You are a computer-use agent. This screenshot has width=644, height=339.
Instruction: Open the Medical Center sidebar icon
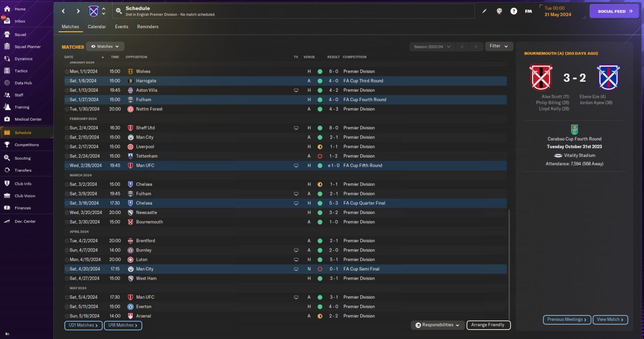tap(7, 119)
